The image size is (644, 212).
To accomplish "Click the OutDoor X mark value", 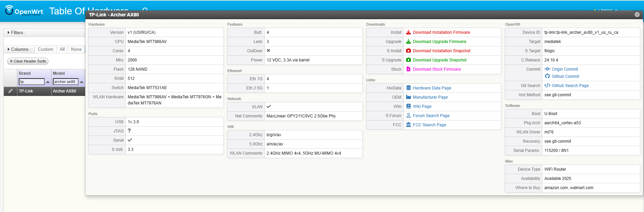I will (x=268, y=51).
